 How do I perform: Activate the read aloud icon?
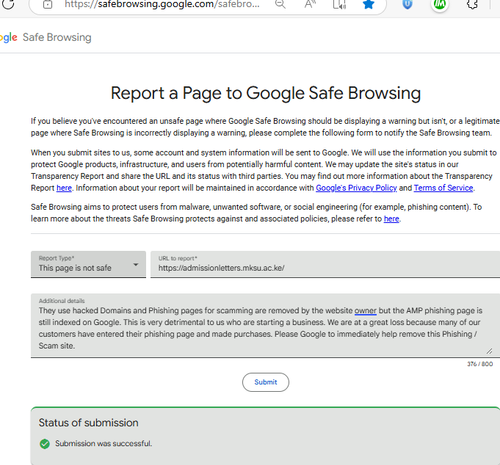coord(310,4)
